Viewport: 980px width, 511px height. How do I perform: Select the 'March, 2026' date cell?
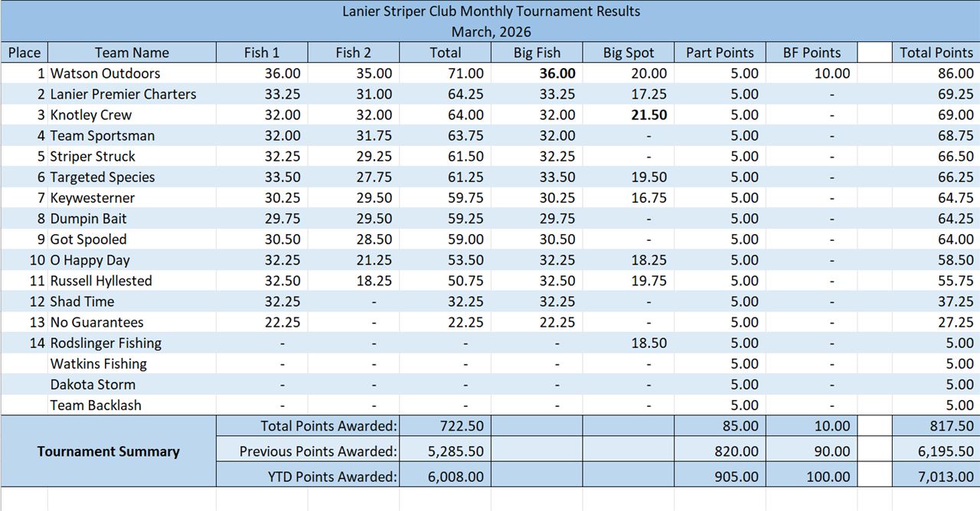coord(490,32)
